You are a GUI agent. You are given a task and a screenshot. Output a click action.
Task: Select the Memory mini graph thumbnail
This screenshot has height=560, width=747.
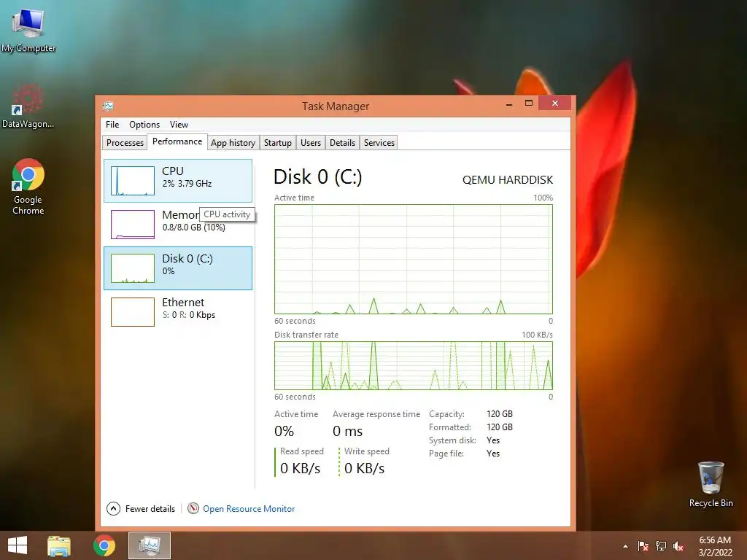[x=133, y=225]
